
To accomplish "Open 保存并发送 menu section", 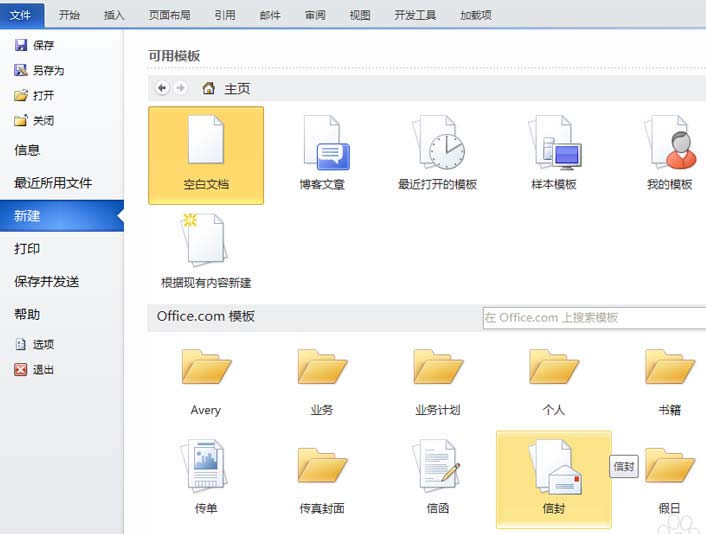I will pyautogui.click(x=46, y=281).
